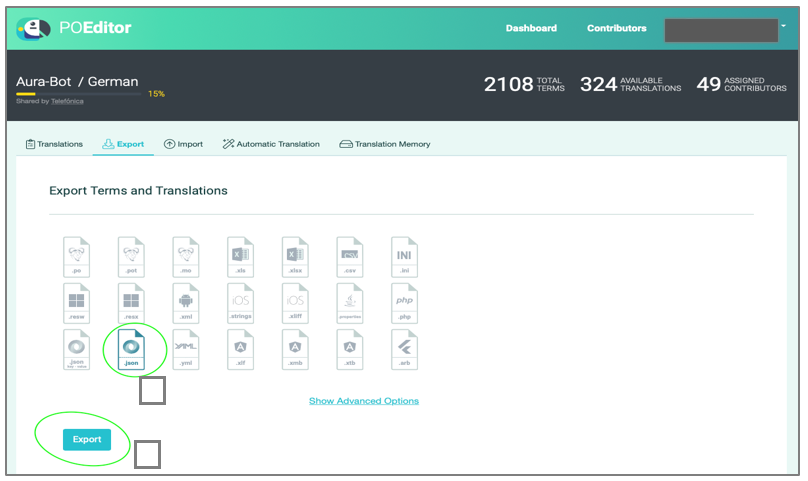Select the highlighted .json format icon

point(131,350)
